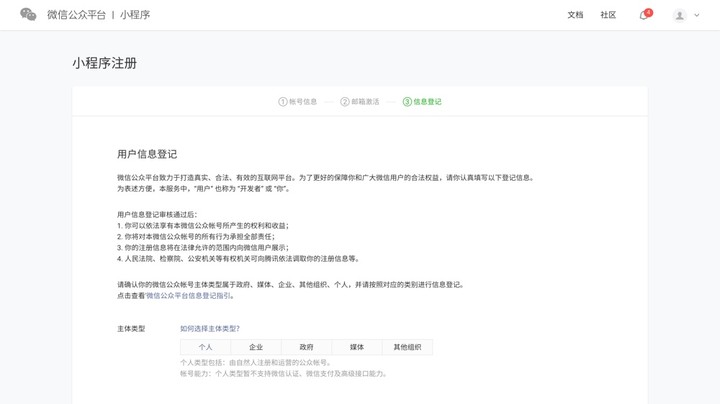Screen dimensions: 720x404
Task: Click the line beginning 帐号能力
Action: (284, 374)
